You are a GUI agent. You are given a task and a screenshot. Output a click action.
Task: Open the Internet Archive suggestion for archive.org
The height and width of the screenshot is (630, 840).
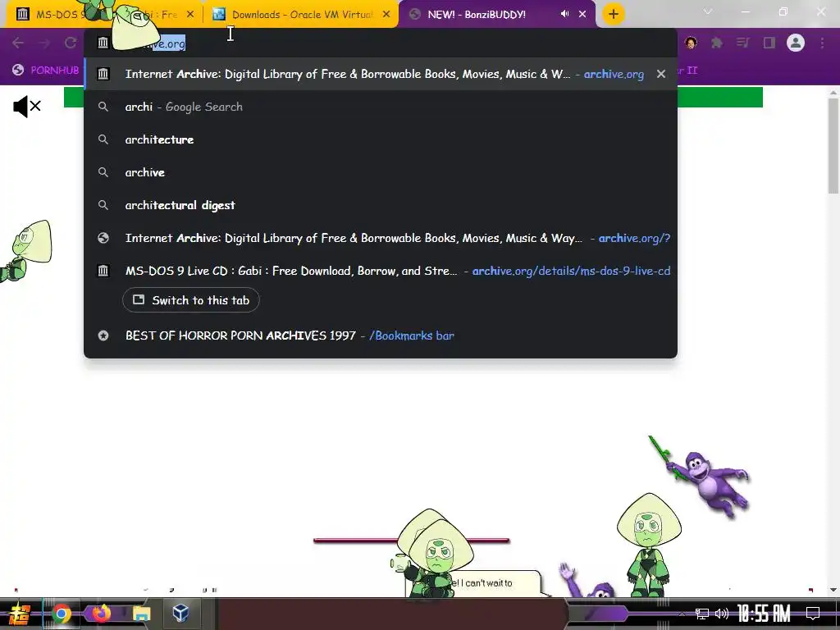coord(381,74)
